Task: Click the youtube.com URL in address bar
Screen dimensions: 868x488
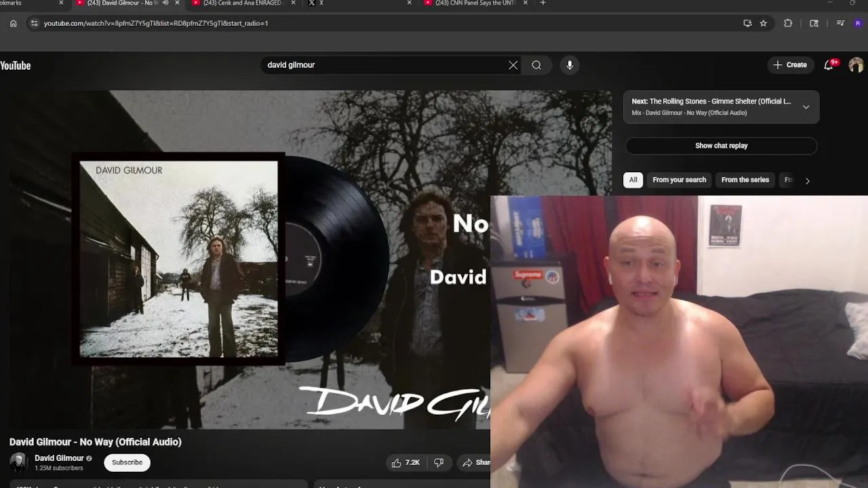Action: (x=156, y=23)
